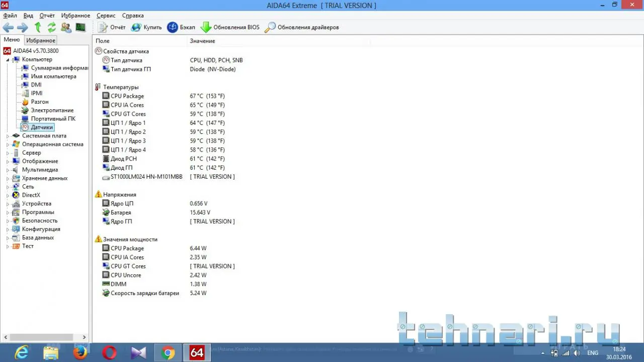Expand the DirectX tree node
644x362 pixels.
tap(8, 195)
